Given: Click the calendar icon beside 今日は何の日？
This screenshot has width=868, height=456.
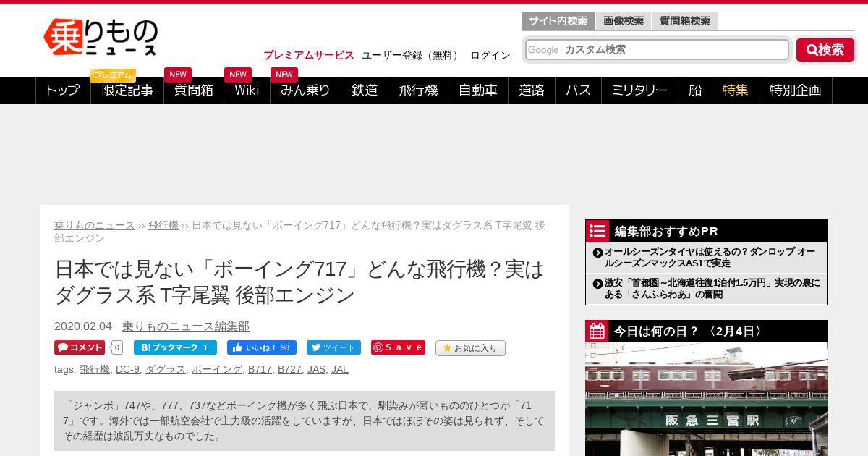Looking at the screenshot, I should pos(597,331).
